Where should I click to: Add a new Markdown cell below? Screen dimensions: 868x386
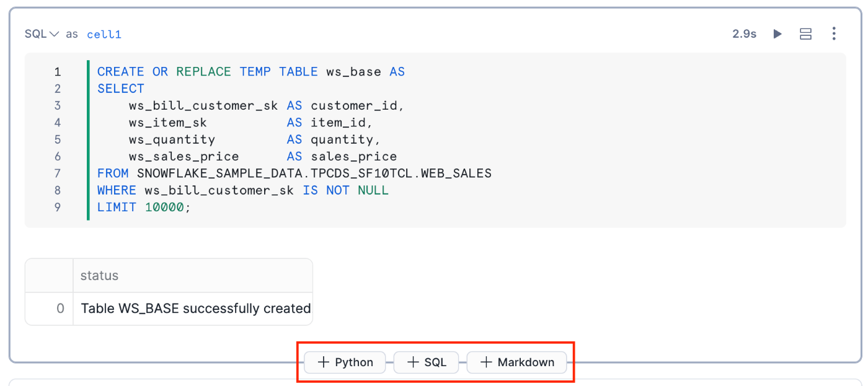coord(517,362)
